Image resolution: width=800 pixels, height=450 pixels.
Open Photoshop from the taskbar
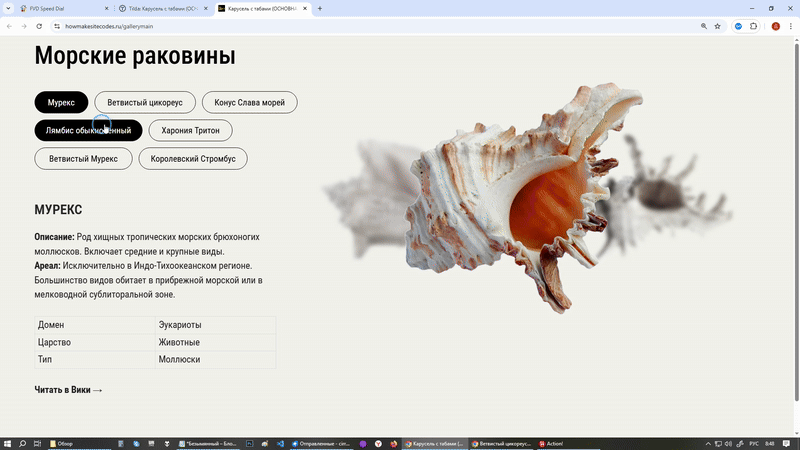(249, 444)
